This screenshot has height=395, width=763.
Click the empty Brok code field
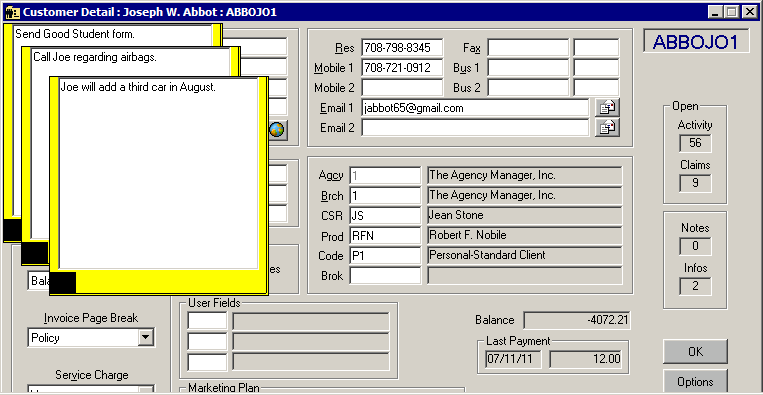385,275
